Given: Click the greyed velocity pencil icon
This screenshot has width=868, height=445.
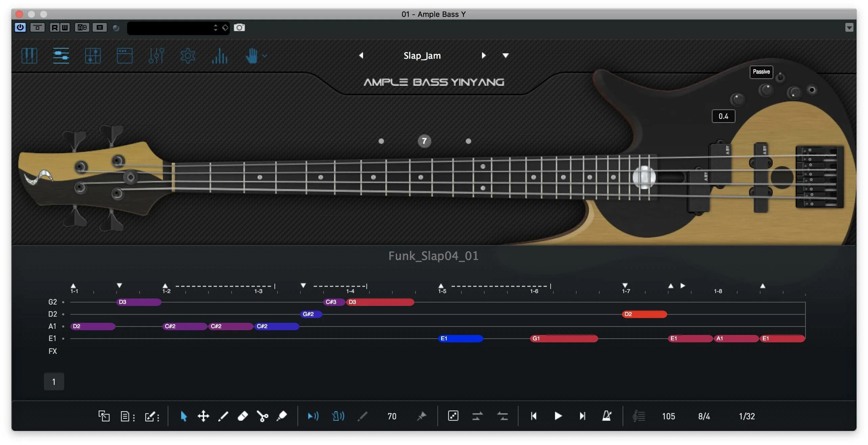Looking at the screenshot, I should coord(362,416).
